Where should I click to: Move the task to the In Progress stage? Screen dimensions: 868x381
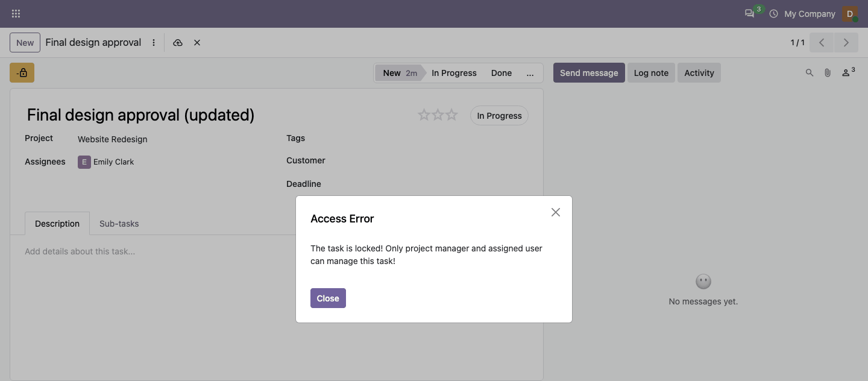454,73
